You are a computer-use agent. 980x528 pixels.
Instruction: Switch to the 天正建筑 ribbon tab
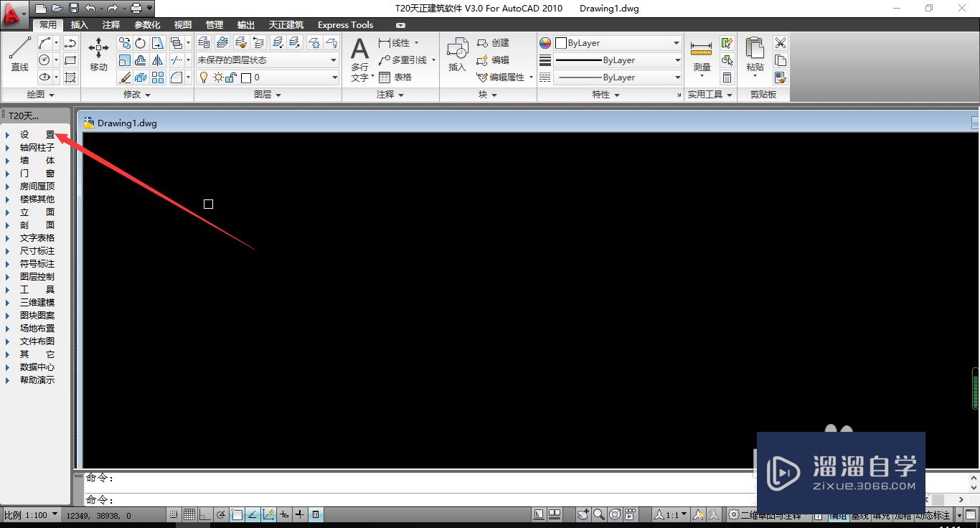pyautogui.click(x=286, y=25)
